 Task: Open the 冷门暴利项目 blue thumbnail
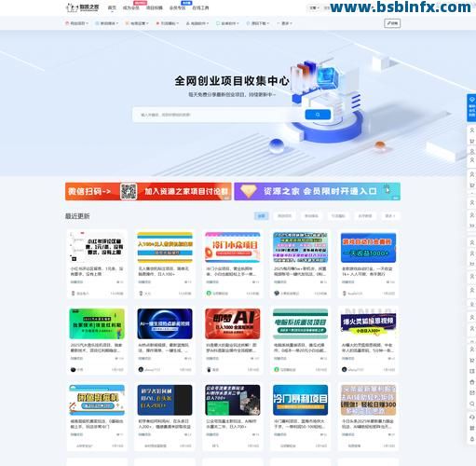[300, 400]
